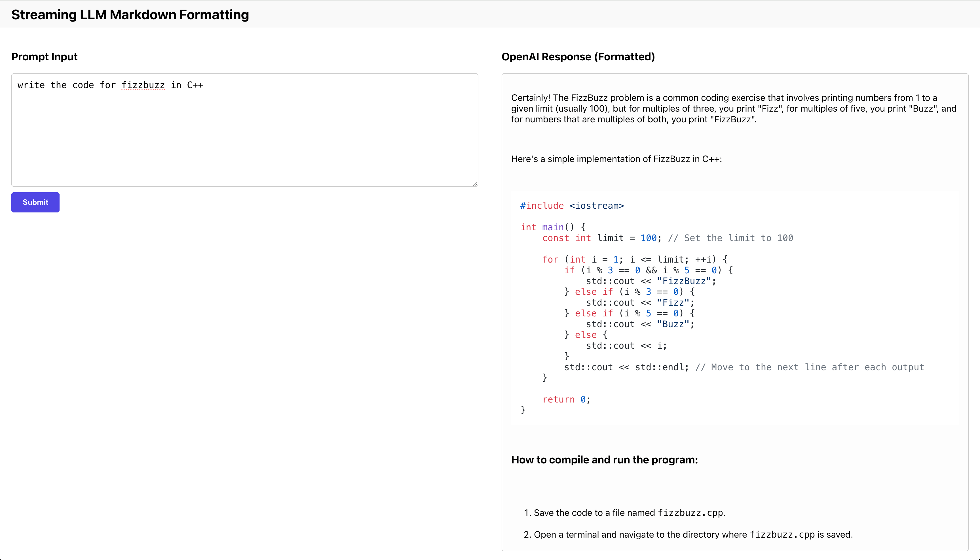The image size is (980, 560).
Task: Click the Streaming LLM Markdown Formatting title
Action: point(130,15)
